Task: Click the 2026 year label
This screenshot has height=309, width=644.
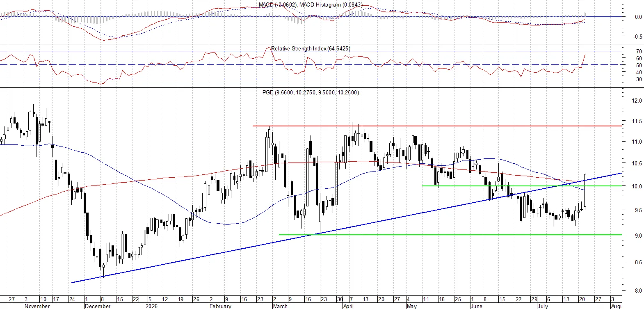Action: pos(152,306)
